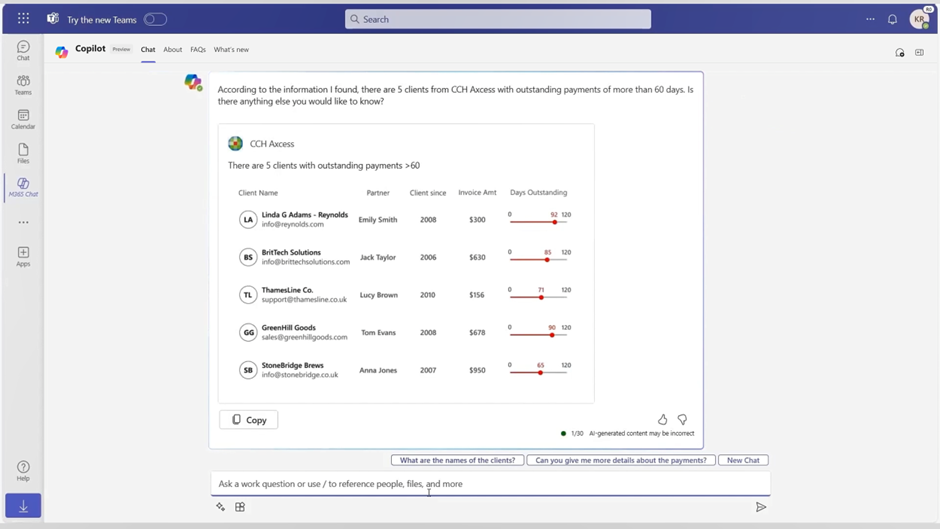Viewport: 940px width, 529px height.
Task: Click the ThamesLine Co. days outstanding slider
Action: tap(539, 297)
